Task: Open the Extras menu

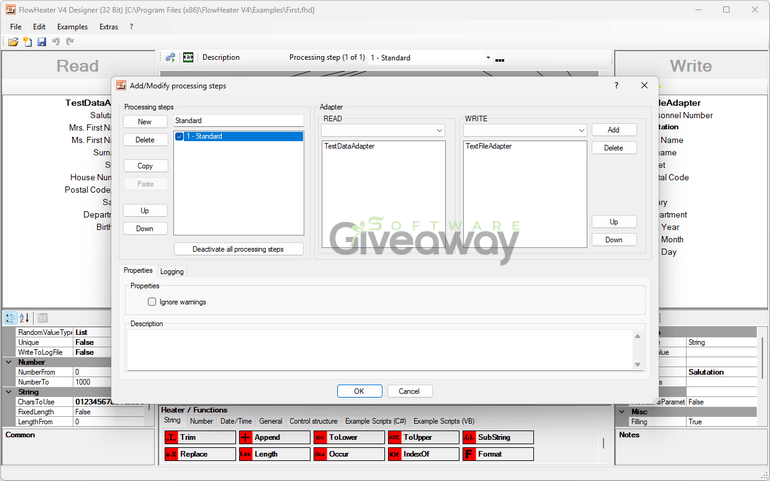Action: [x=109, y=27]
